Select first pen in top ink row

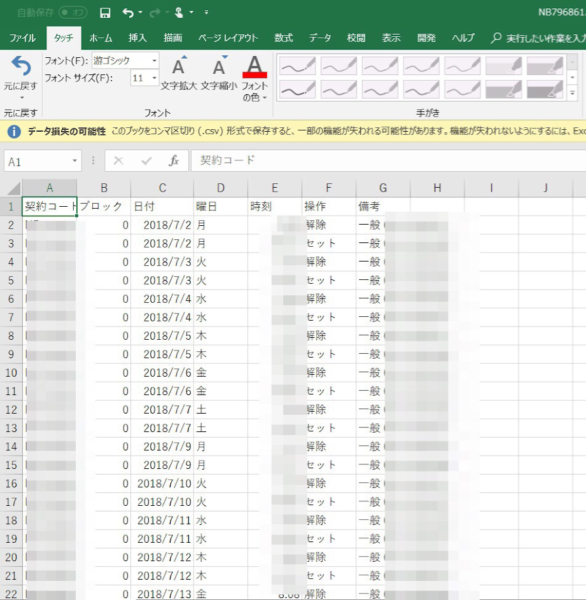pos(297,66)
